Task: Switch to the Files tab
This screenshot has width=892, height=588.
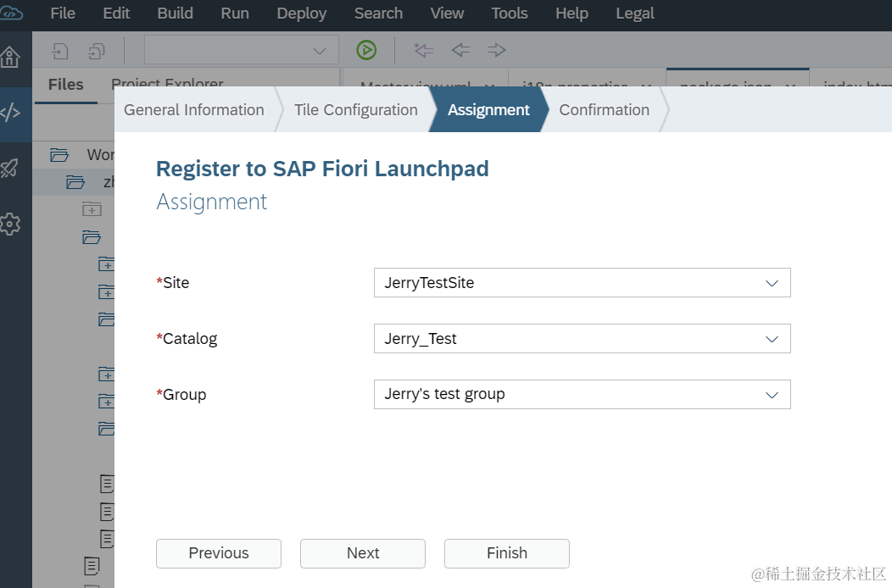Action: (x=65, y=85)
